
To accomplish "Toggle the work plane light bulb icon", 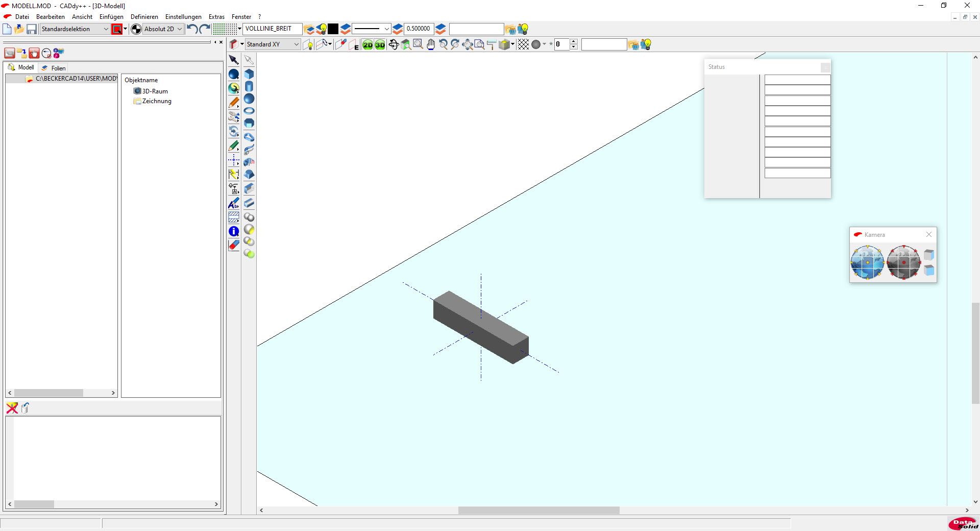I will coord(308,44).
